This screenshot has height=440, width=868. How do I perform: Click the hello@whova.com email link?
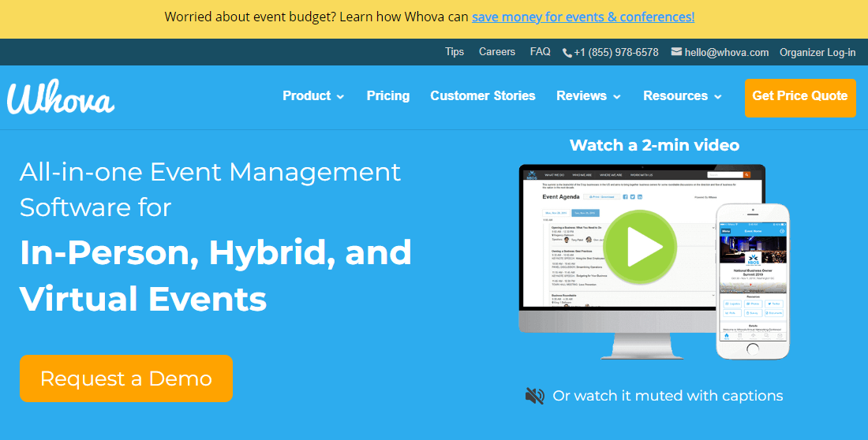[x=726, y=53]
